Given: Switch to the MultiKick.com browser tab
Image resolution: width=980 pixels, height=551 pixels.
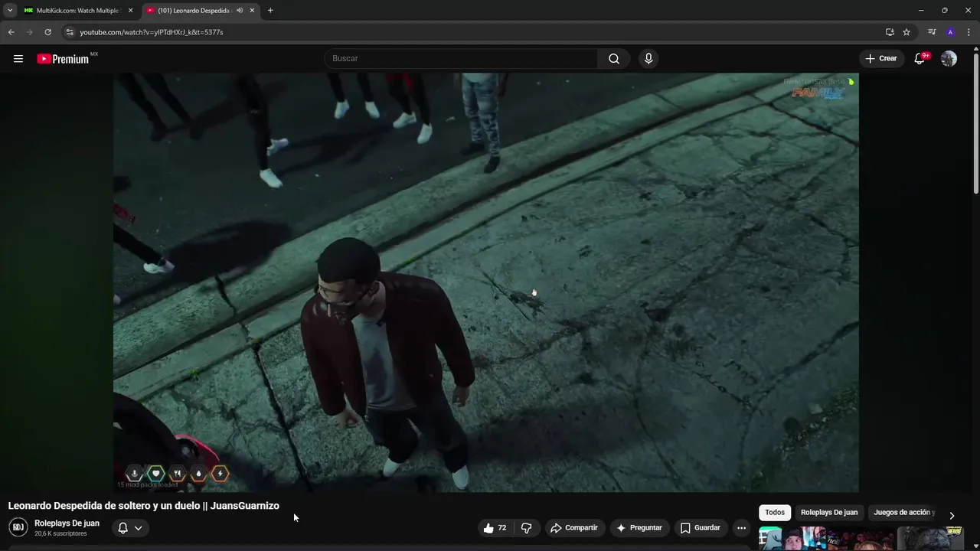Looking at the screenshot, I should 77,11.
